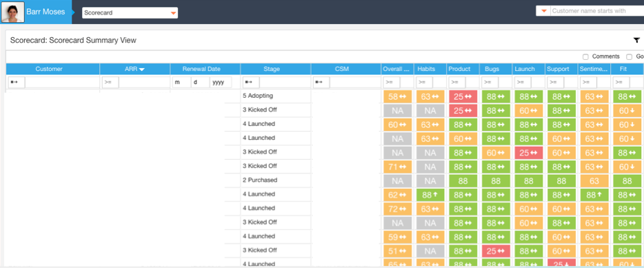Screen dimensions: 644x268
Task: Sort by the Product column header
Action: click(463, 69)
